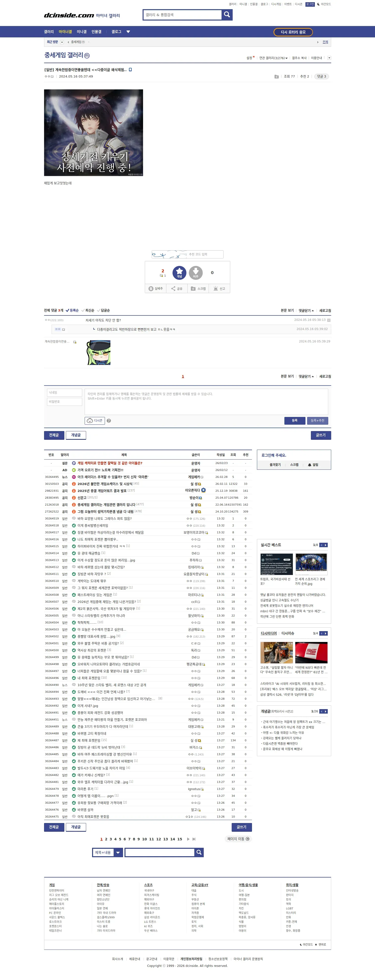Expand the 갤로그 dropdown in nav bar
Screen dimensions: 375x980
128,32
